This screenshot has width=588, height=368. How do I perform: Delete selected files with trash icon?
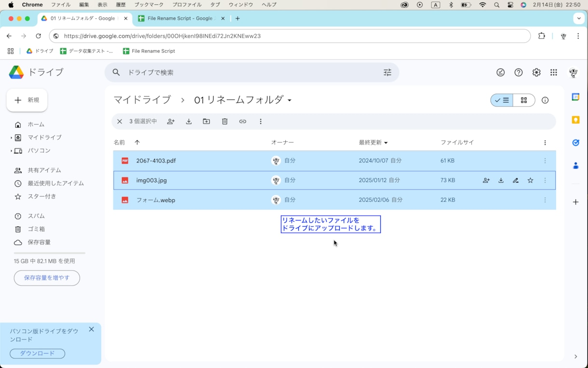coord(225,122)
